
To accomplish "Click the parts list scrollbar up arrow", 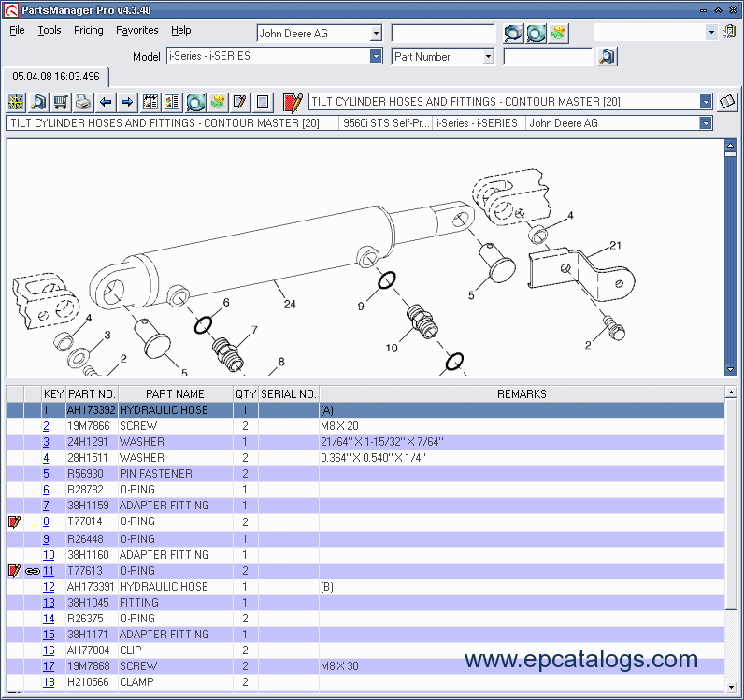I will tap(731, 392).
